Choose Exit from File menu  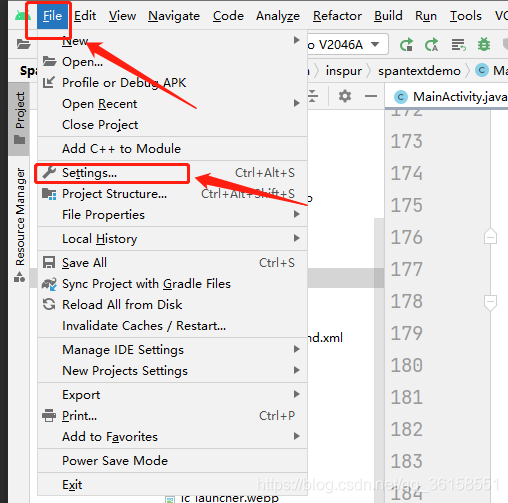pyautogui.click(x=172, y=485)
